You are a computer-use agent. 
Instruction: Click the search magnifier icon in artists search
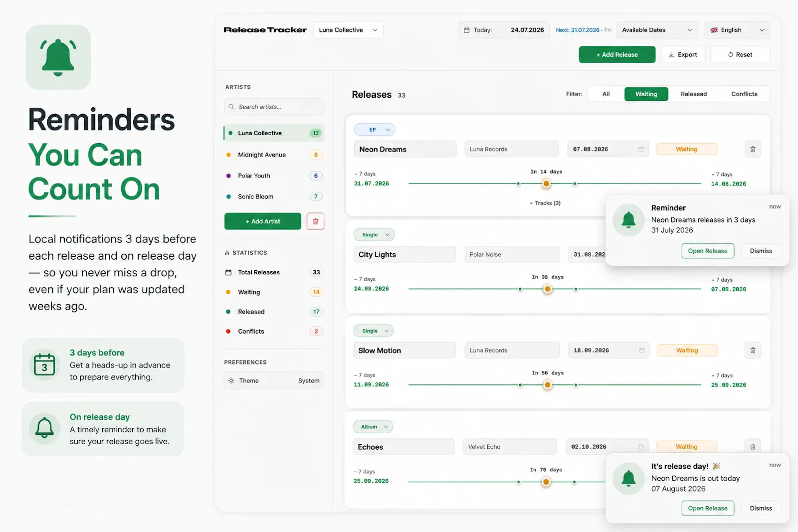[231, 107]
